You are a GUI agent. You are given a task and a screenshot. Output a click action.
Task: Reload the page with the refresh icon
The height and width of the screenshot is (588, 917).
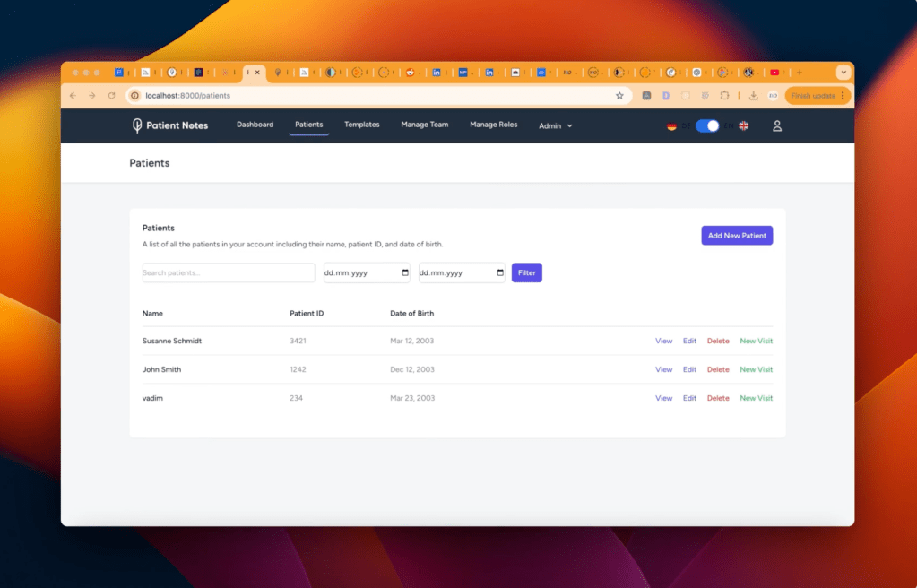click(111, 95)
